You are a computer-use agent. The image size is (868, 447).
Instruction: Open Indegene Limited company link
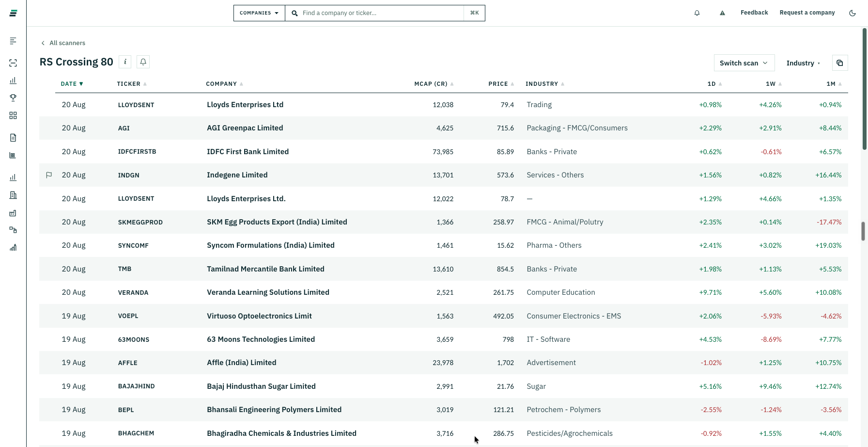[x=237, y=175]
